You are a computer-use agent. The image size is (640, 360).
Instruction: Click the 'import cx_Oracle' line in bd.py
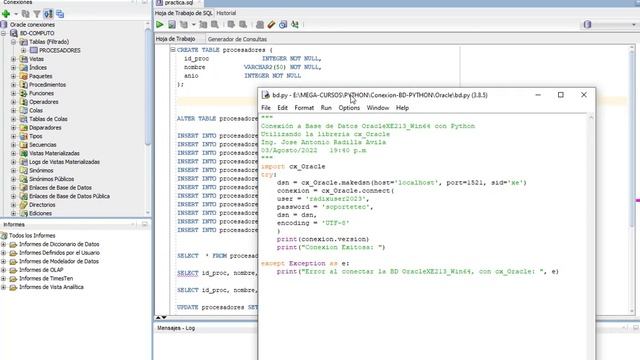pos(293,167)
